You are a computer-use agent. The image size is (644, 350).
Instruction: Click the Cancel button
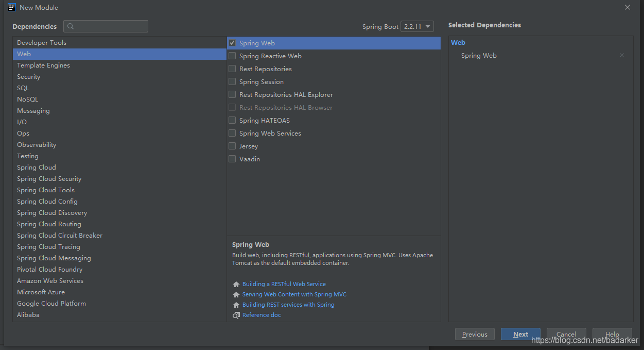point(566,334)
